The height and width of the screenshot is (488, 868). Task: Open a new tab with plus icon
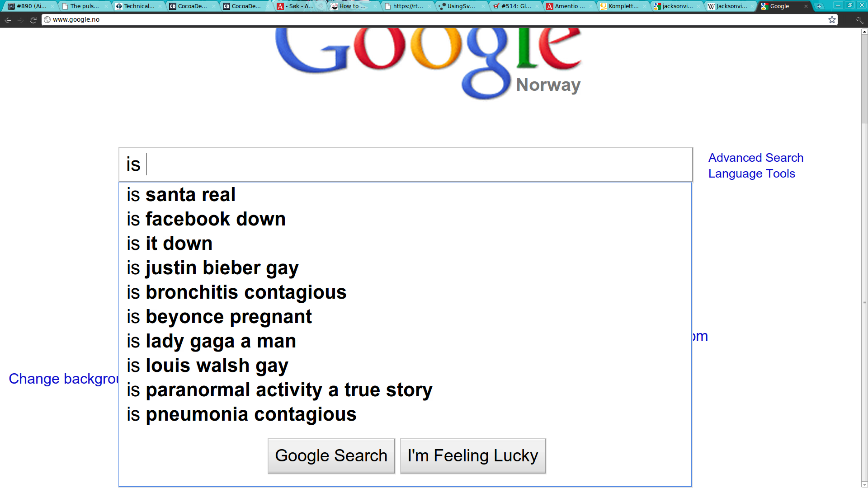coord(819,6)
